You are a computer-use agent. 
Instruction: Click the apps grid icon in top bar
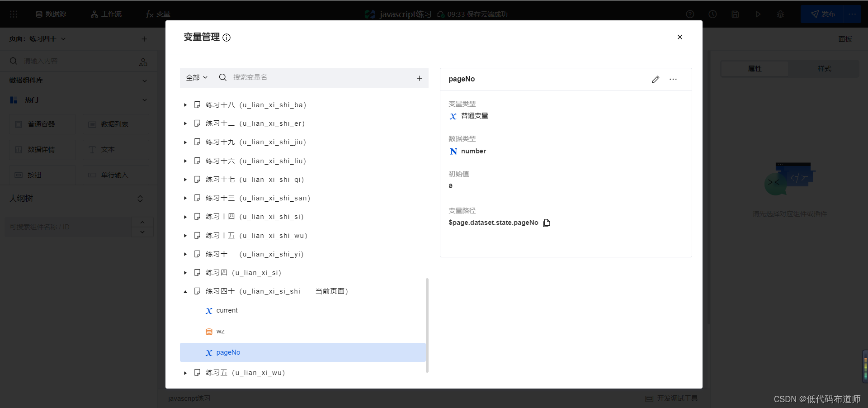tap(14, 14)
